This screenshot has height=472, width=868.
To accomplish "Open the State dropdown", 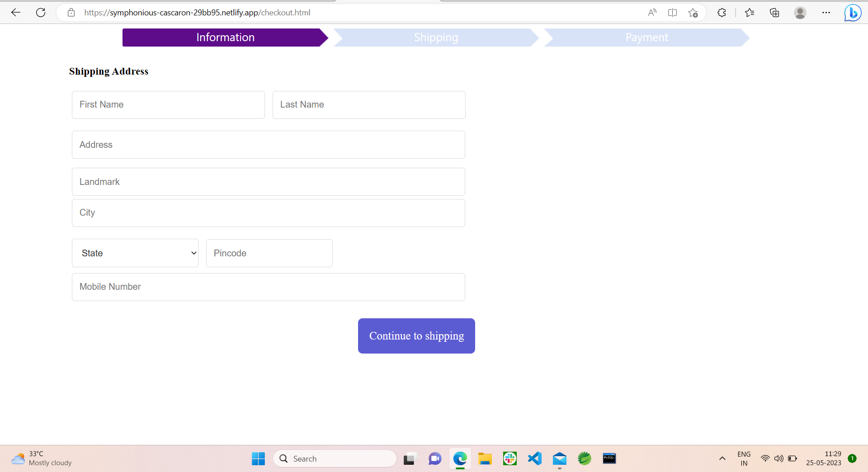I will coord(135,253).
